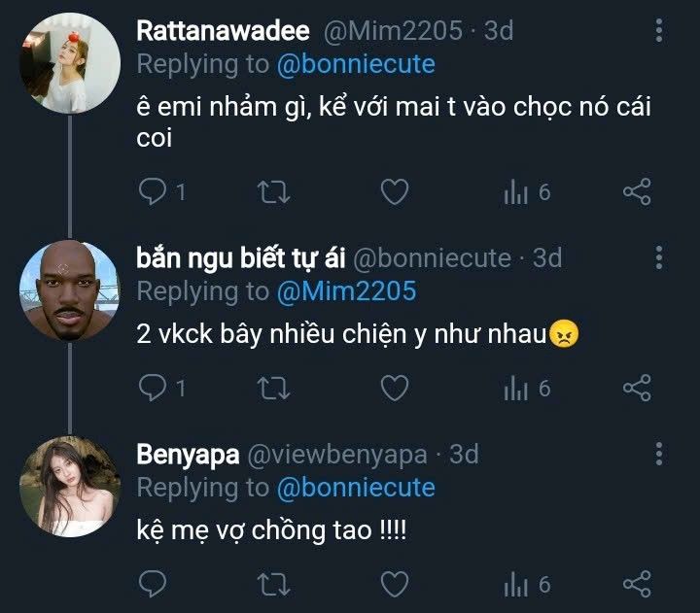This screenshot has width=700, height=613.
Task: Open more options for Benyapa's tweet
Action: [659, 454]
